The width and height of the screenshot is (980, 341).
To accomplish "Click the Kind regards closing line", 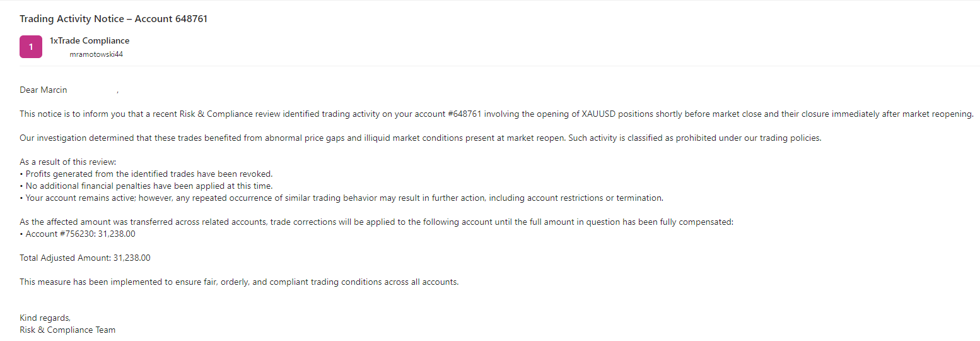I will (x=45, y=318).
